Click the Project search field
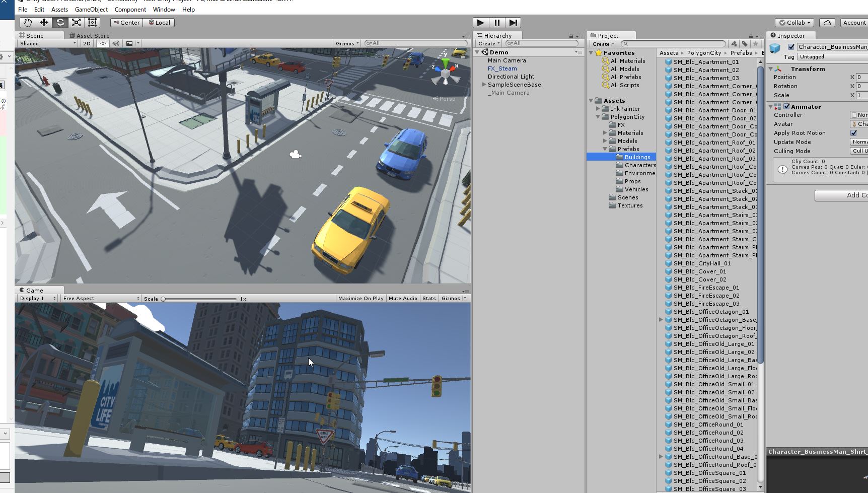 (x=673, y=44)
